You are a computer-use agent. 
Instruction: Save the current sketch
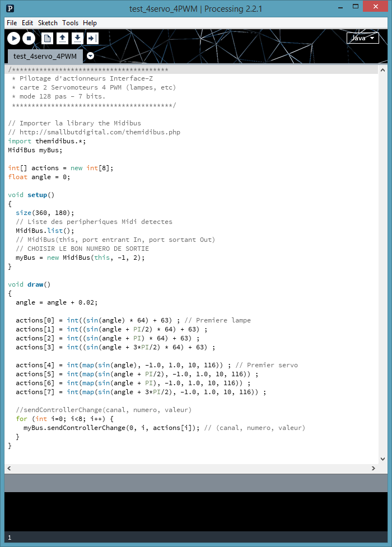[x=78, y=38]
